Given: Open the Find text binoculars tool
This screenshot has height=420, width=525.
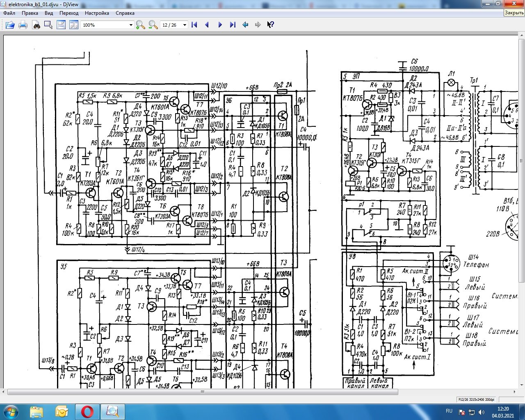Looking at the screenshot, I should 37,25.
